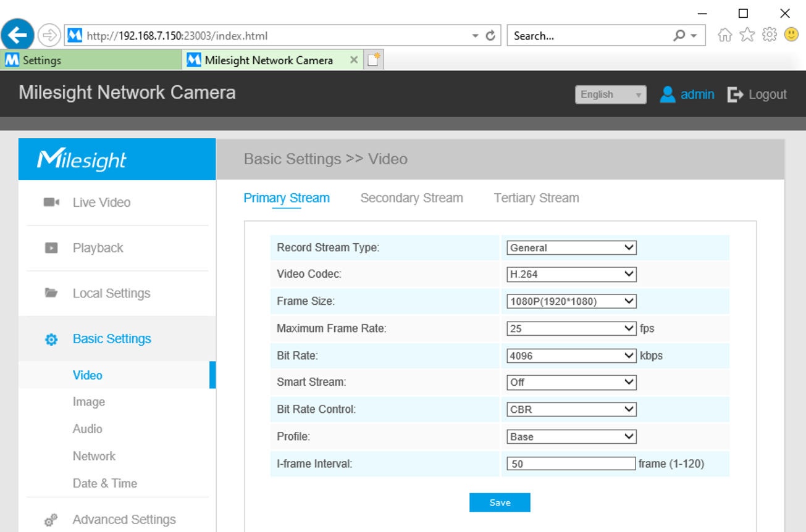Open the Bit Rate Control dropdown

pos(571,409)
